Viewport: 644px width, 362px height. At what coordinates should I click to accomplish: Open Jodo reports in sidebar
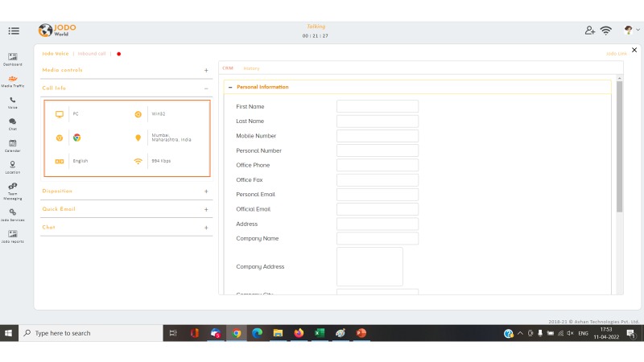point(13,235)
